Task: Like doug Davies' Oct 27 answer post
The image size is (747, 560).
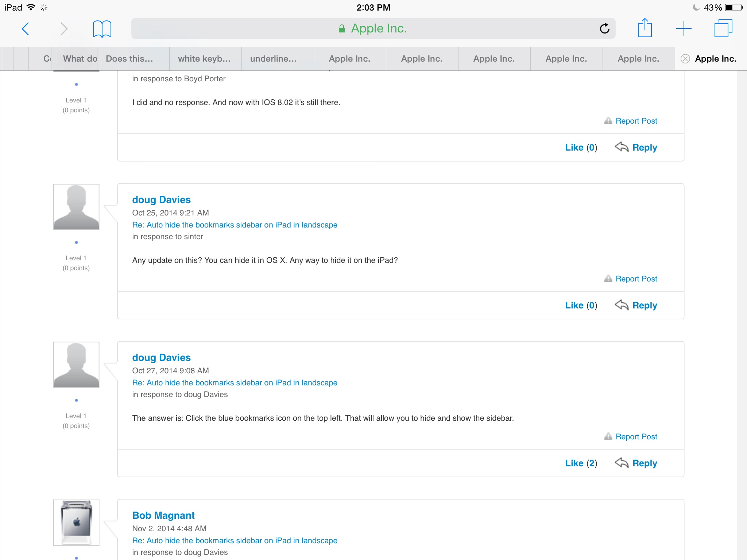Action: point(574,463)
